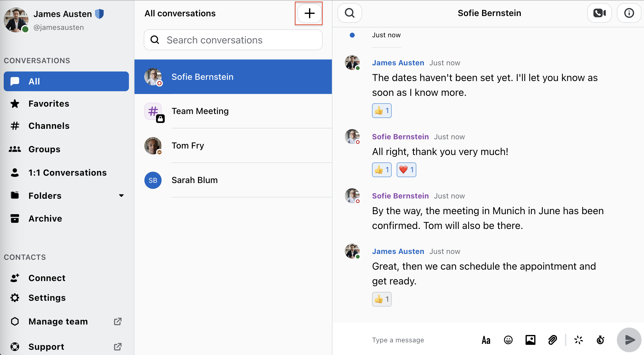Screen dimensions: 644x355
Task: Toggle rich text formatting (Aa) icon
Action: (x=486, y=340)
